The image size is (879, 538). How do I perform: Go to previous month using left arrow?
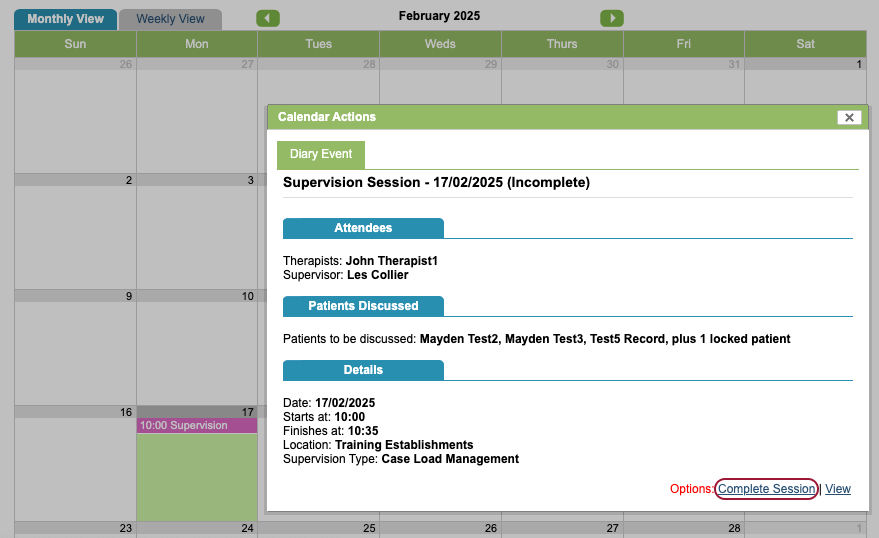tap(268, 18)
